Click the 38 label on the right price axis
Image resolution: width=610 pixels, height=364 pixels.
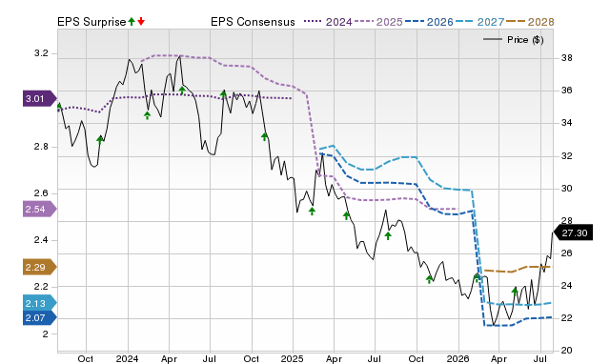click(x=567, y=58)
